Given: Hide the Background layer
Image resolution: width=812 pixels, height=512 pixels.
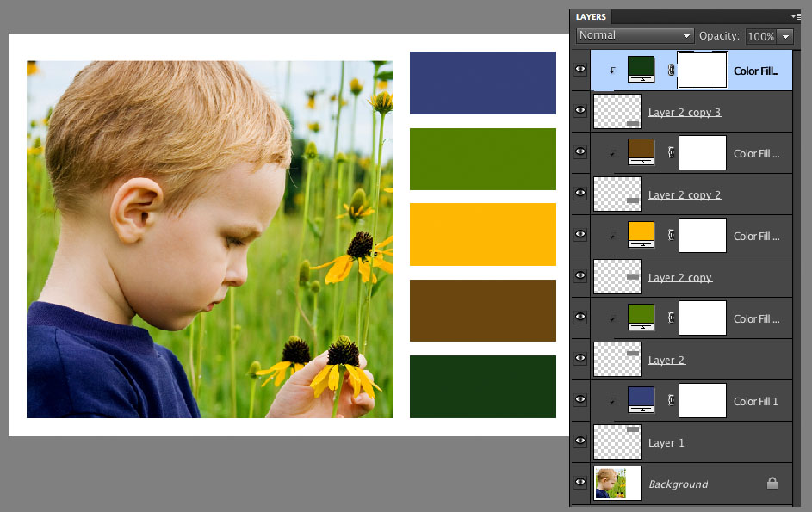Looking at the screenshot, I should [x=580, y=482].
